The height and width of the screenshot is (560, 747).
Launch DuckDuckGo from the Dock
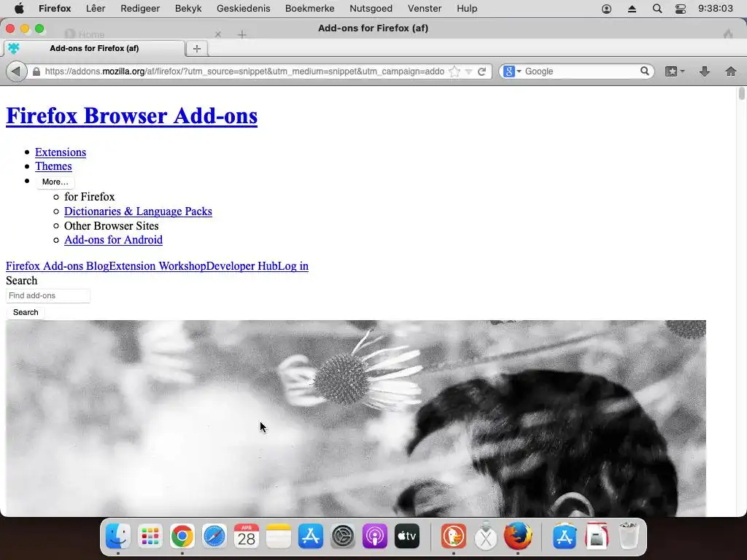(x=454, y=537)
